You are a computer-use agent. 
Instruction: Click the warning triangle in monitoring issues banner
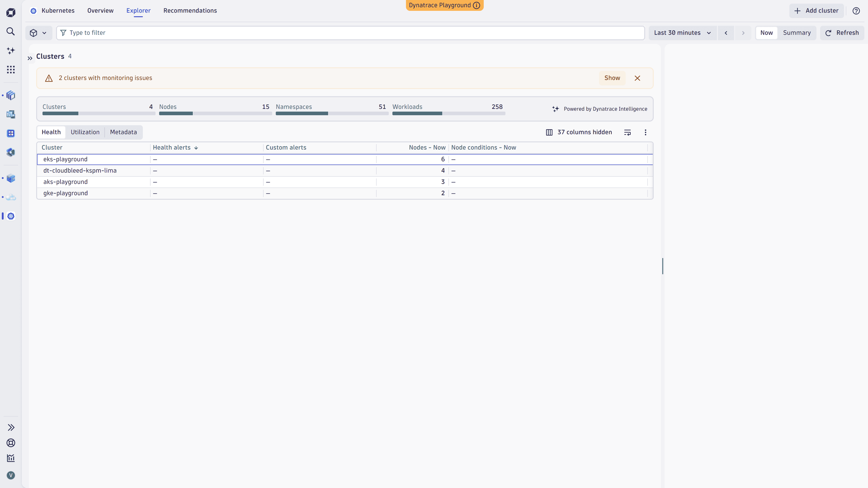pos(49,78)
